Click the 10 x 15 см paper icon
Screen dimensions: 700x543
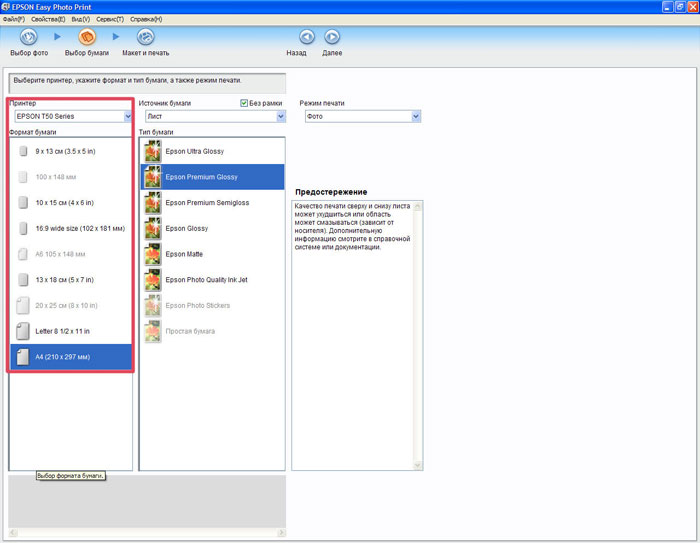click(x=23, y=203)
